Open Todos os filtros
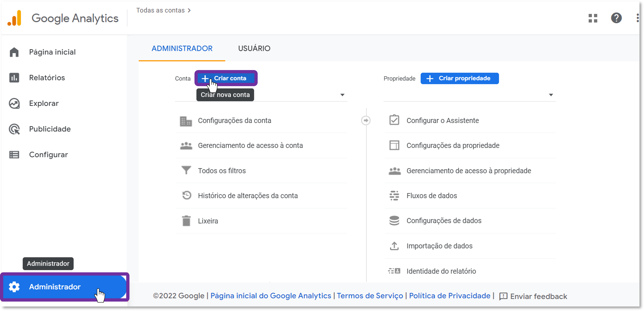644x311 pixels. tap(262, 171)
